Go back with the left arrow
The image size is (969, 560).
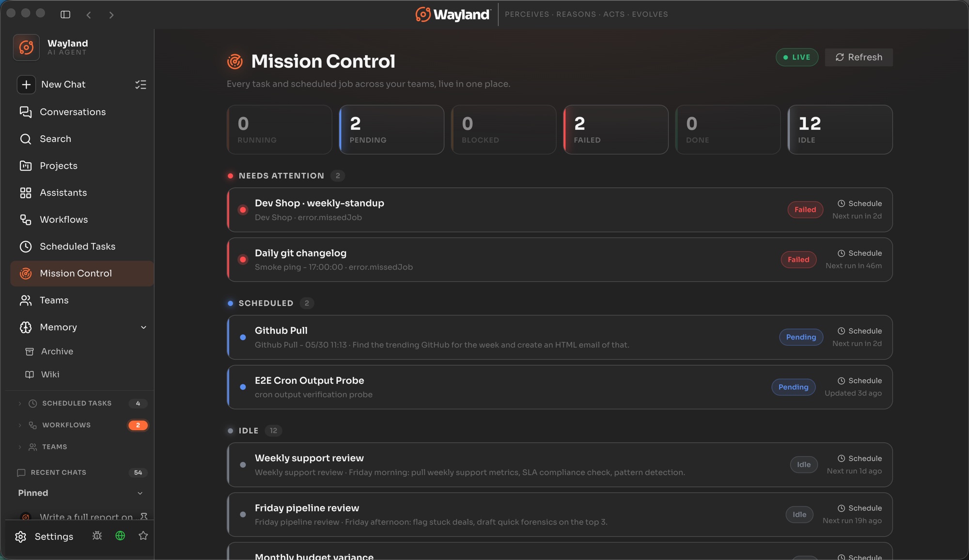click(x=89, y=15)
